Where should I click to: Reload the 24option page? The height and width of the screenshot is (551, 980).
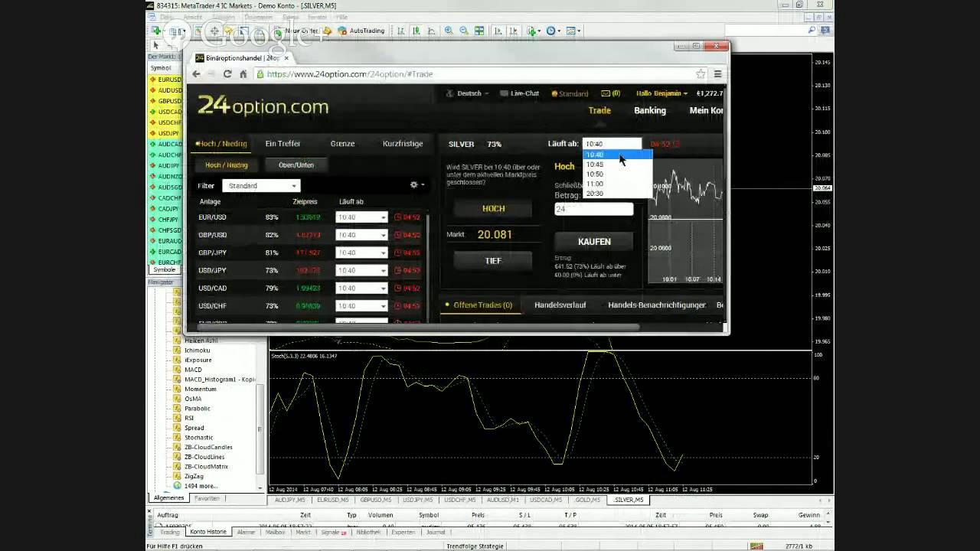[x=227, y=74]
